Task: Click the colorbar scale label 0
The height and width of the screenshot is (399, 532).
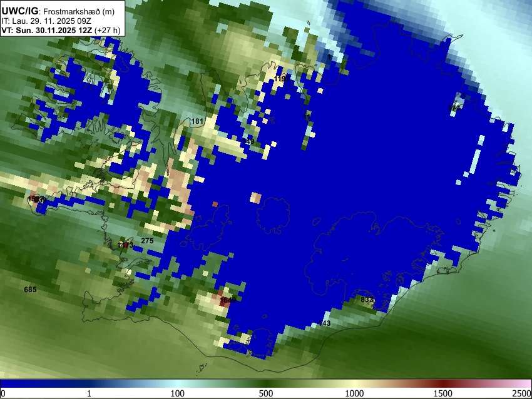Action: [3, 393]
